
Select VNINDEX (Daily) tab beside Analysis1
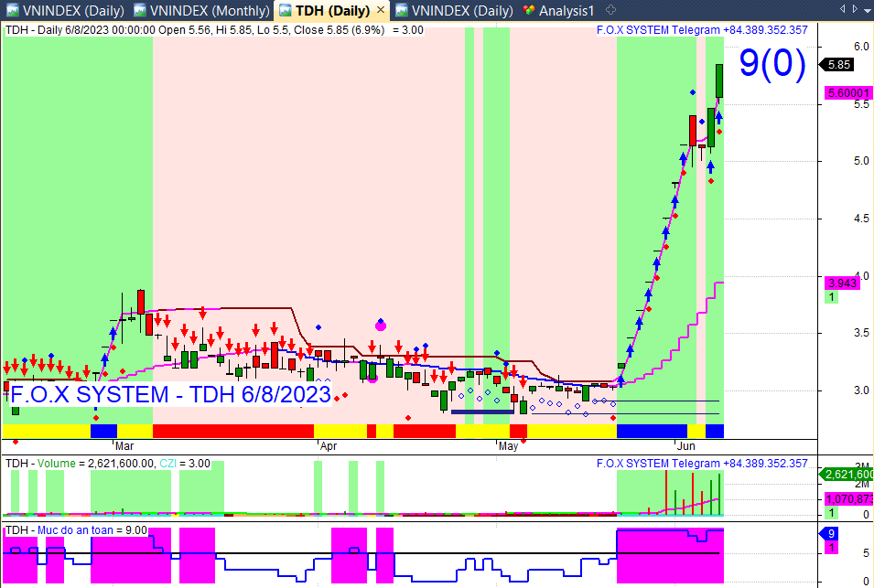pyautogui.click(x=455, y=11)
